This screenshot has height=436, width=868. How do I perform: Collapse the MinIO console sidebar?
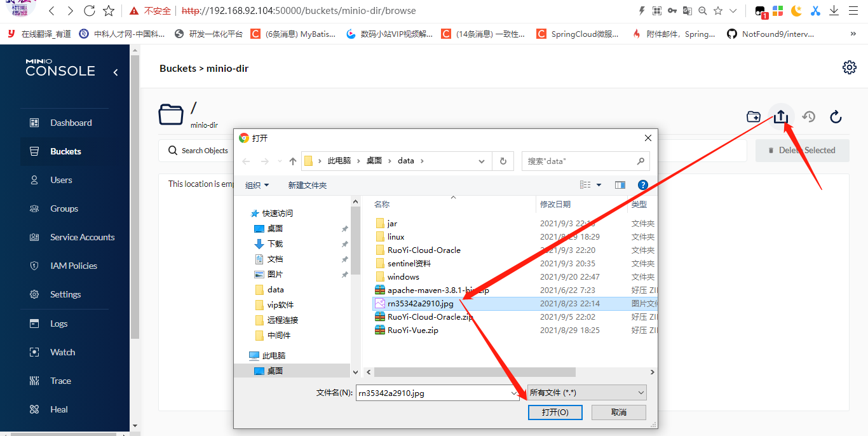pos(116,72)
